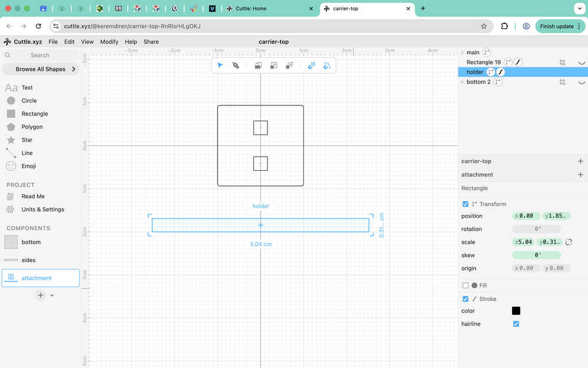The image size is (588, 368).
Task: Click the scale y 0.31 field
Action: 549,242
